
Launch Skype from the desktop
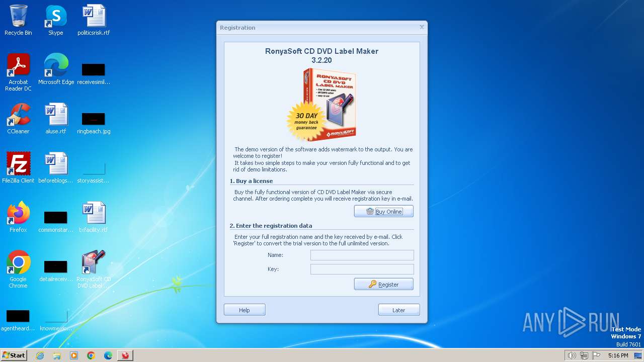(56, 20)
